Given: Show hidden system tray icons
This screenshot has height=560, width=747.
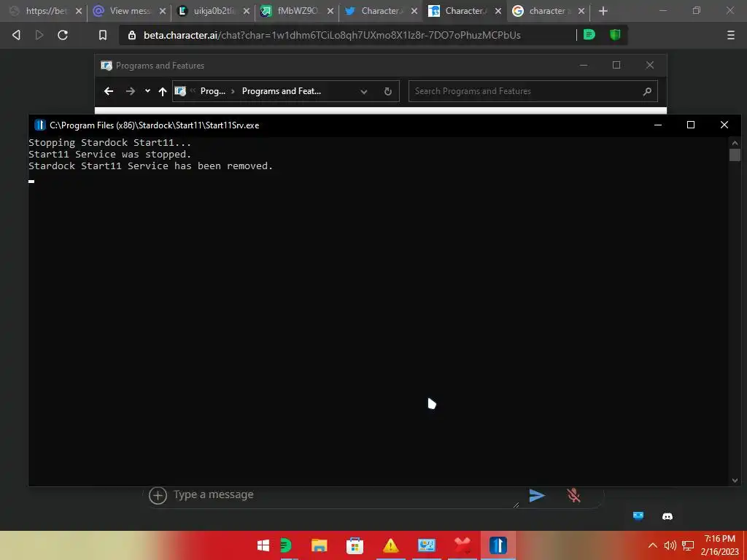Looking at the screenshot, I should click(653, 545).
